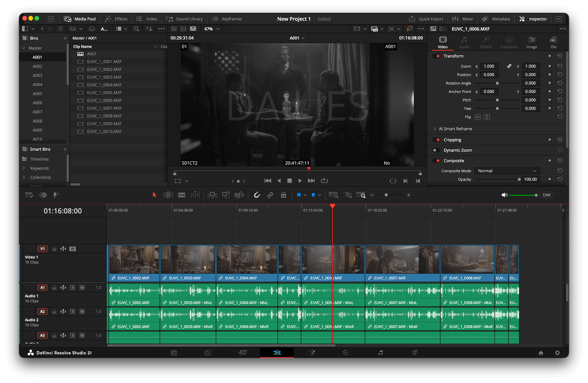588x383 pixels.
Task: Click the timeline zoom slider handle
Action: coord(386,195)
